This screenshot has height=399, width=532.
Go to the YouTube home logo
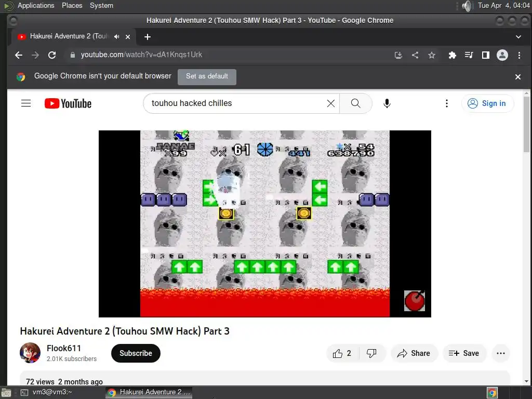pos(68,103)
